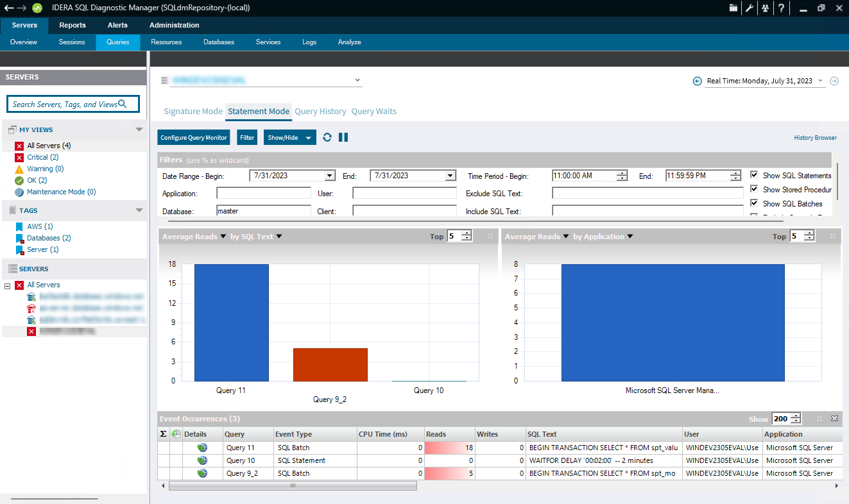Image resolution: width=849 pixels, height=504 pixels.
Task: Uncheck Show Stored Procedures option
Action: pos(755,189)
